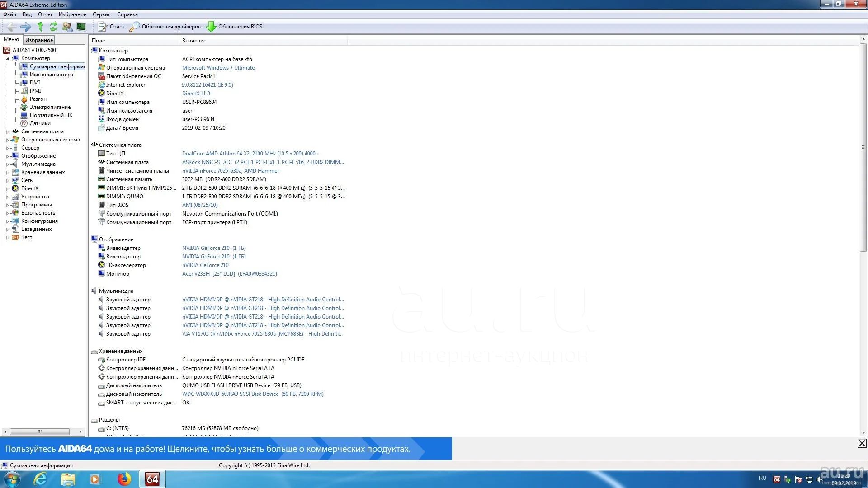
Task: Click the База данных tree icon
Action: click(x=15, y=229)
